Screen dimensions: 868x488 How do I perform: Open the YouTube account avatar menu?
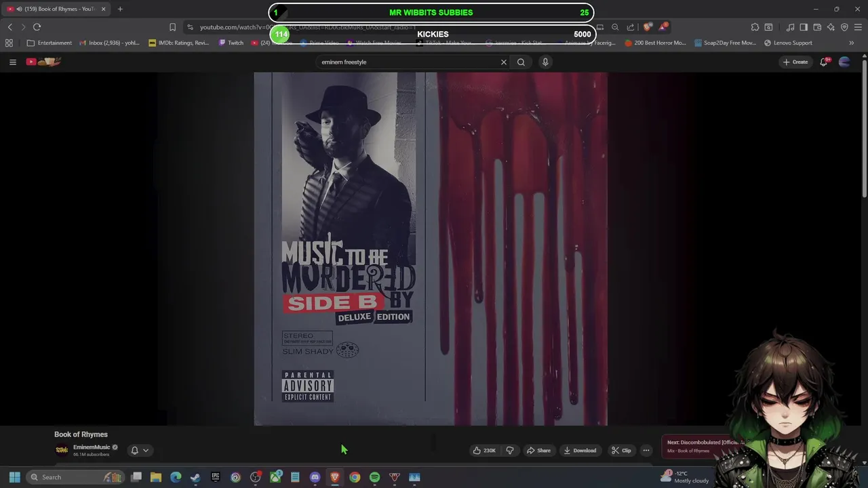click(x=844, y=62)
